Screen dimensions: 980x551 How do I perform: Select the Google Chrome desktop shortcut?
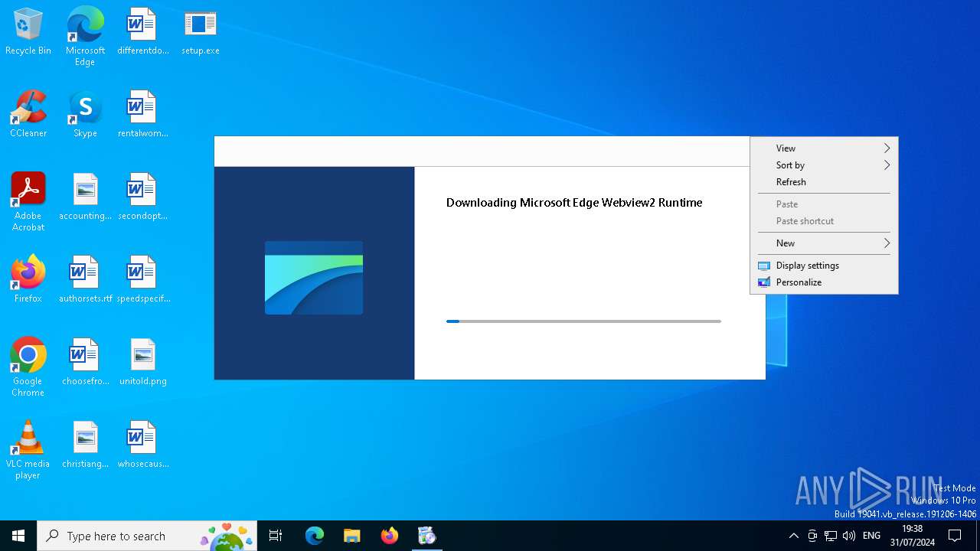pyautogui.click(x=28, y=367)
